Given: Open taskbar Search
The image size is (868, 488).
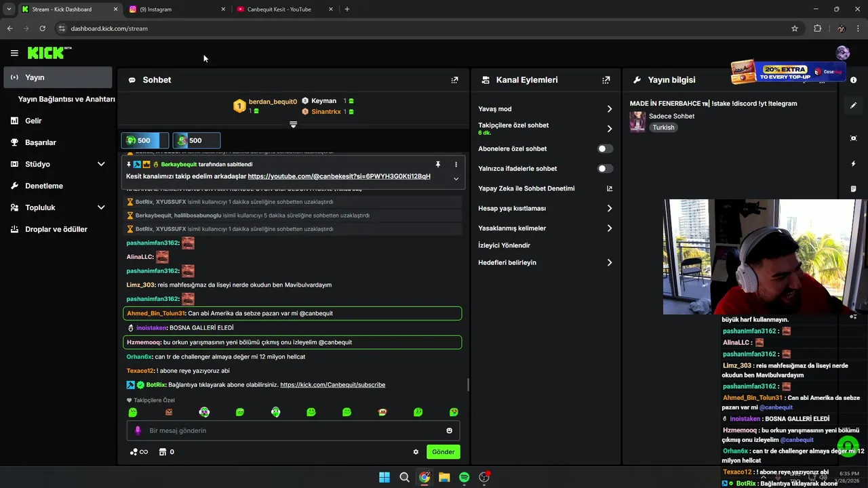Looking at the screenshot, I should tap(404, 477).
